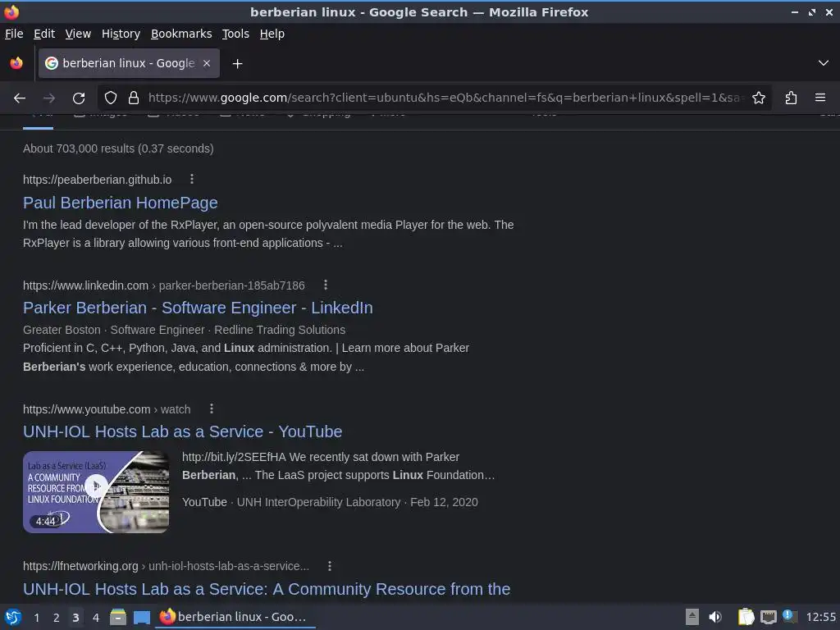The height and width of the screenshot is (630, 840).
Task: Open options for YouTube result
Action: (212, 409)
